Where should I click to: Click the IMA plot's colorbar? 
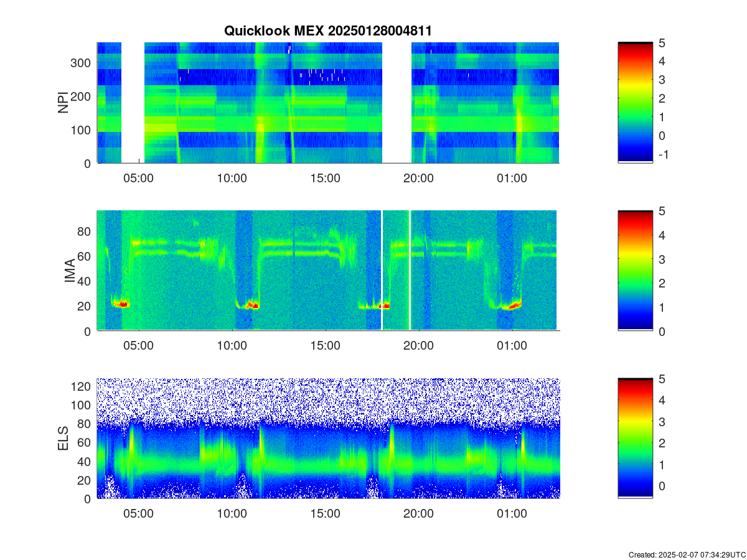[635, 271]
